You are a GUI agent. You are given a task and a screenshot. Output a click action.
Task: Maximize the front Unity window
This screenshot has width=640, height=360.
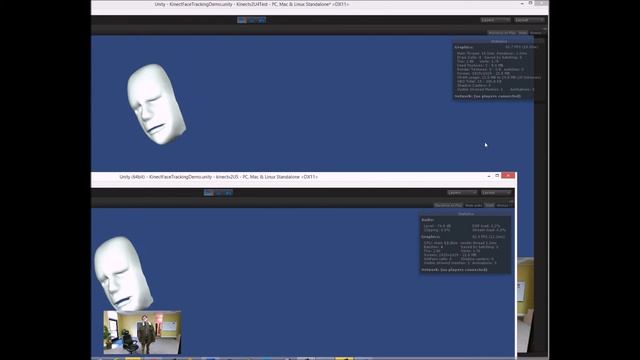(497, 176)
